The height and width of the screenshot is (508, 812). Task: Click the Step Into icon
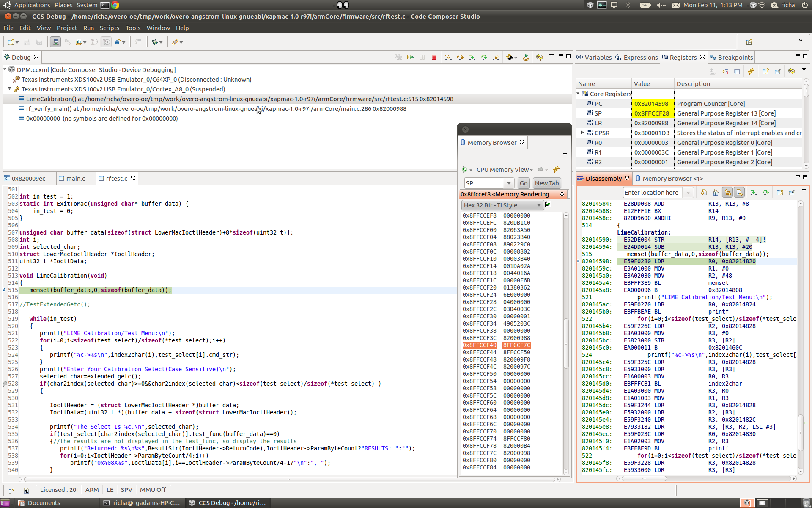tap(448, 57)
